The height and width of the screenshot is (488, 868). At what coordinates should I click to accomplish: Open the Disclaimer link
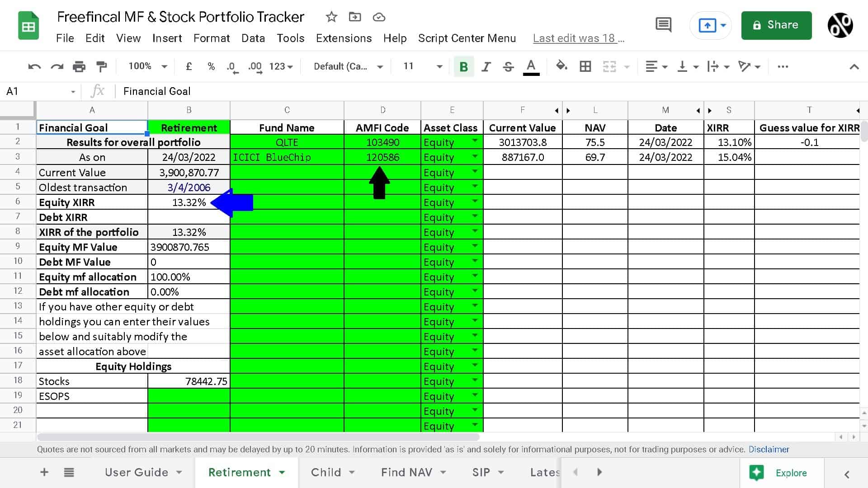click(x=769, y=449)
